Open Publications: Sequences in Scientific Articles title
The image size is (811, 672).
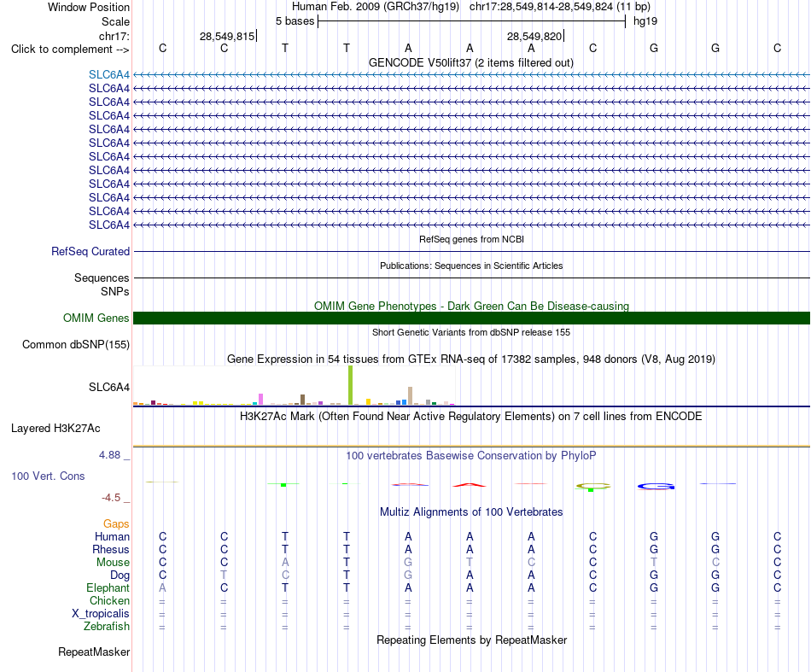[471, 266]
